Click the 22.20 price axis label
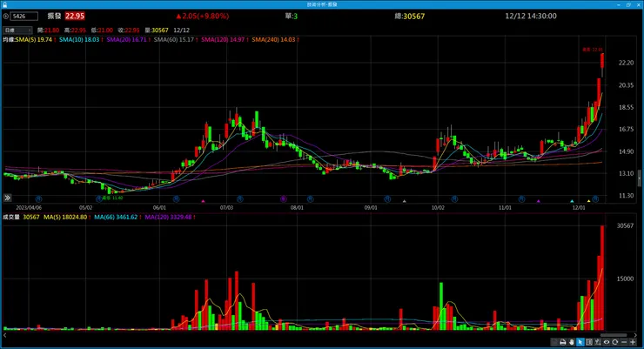The height and width of the screenshot is (349, 644). [626, 63]
